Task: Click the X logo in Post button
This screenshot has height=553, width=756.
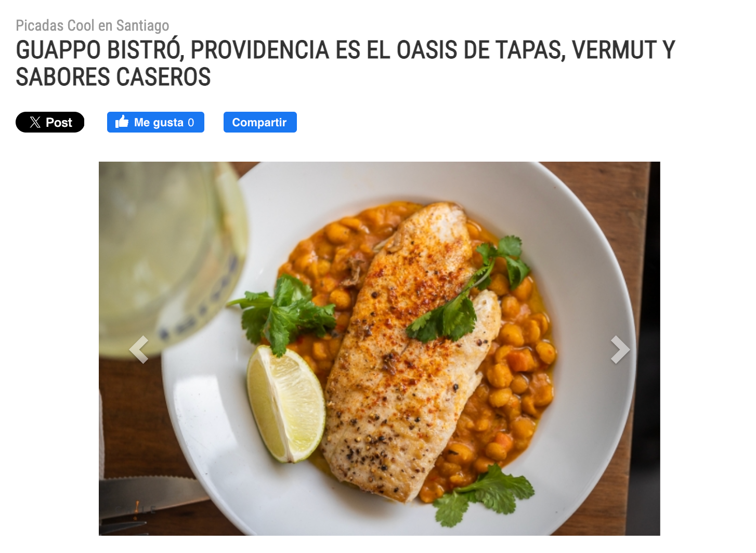Action: 35,123
